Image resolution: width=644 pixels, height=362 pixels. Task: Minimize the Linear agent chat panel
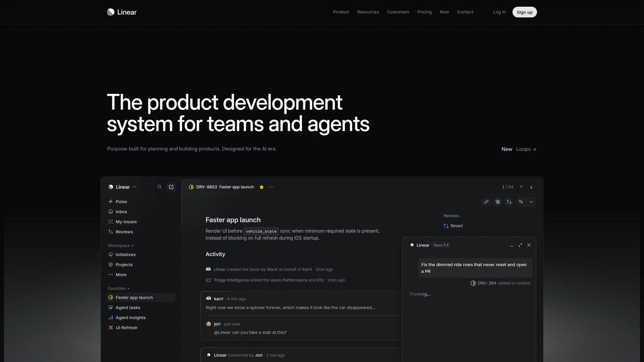512,245
